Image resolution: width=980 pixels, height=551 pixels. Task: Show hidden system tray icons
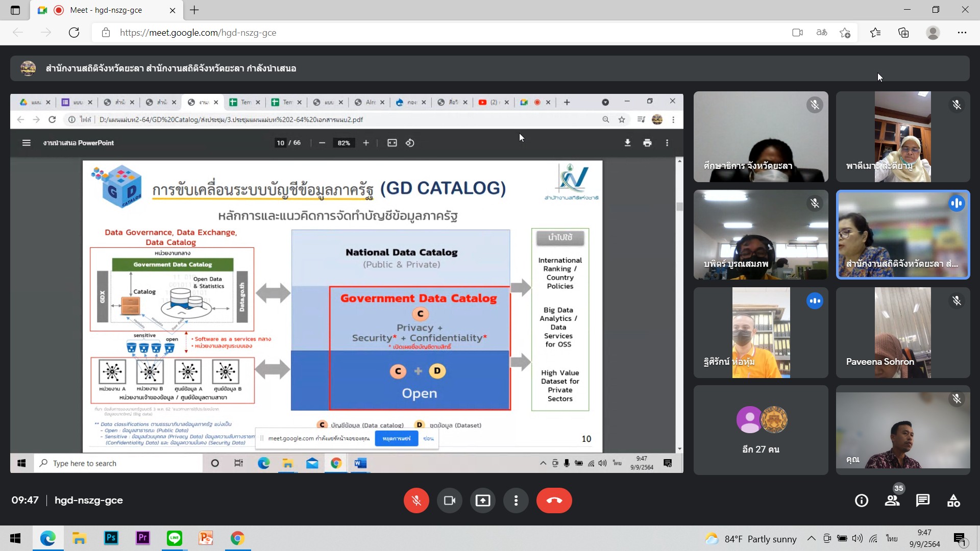click(811, 538)
